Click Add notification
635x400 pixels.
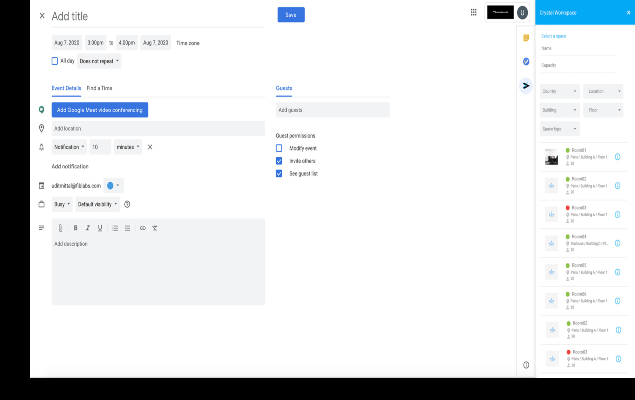coord(70,166)
